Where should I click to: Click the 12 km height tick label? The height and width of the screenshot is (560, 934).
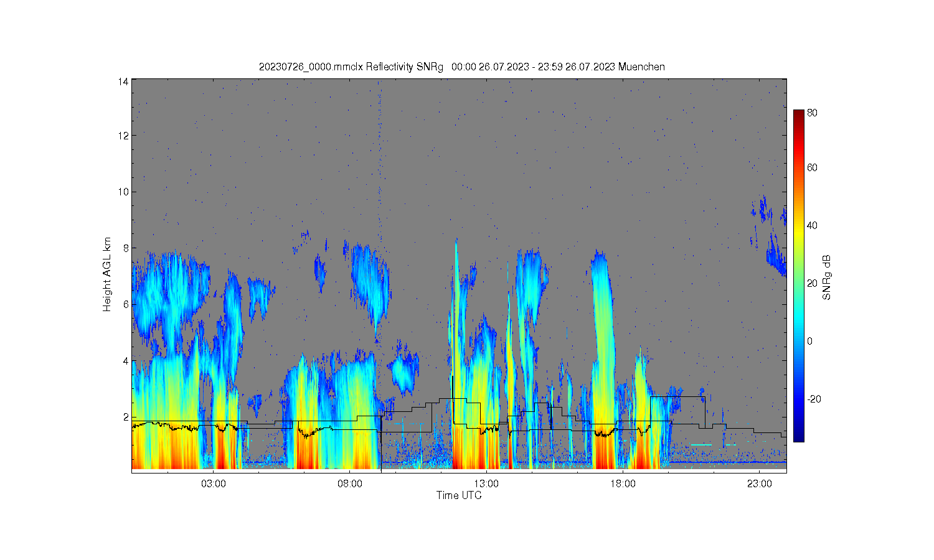[x=123, y=135]
